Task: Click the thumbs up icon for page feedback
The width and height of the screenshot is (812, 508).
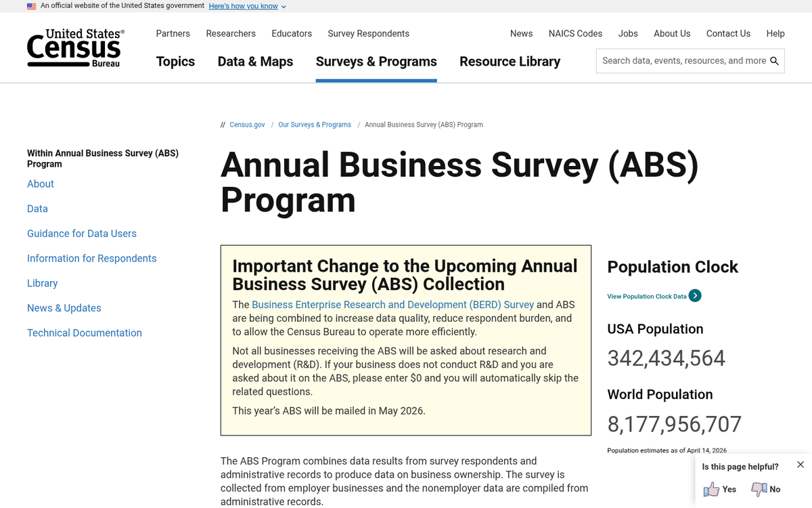Action: [713, 489]
